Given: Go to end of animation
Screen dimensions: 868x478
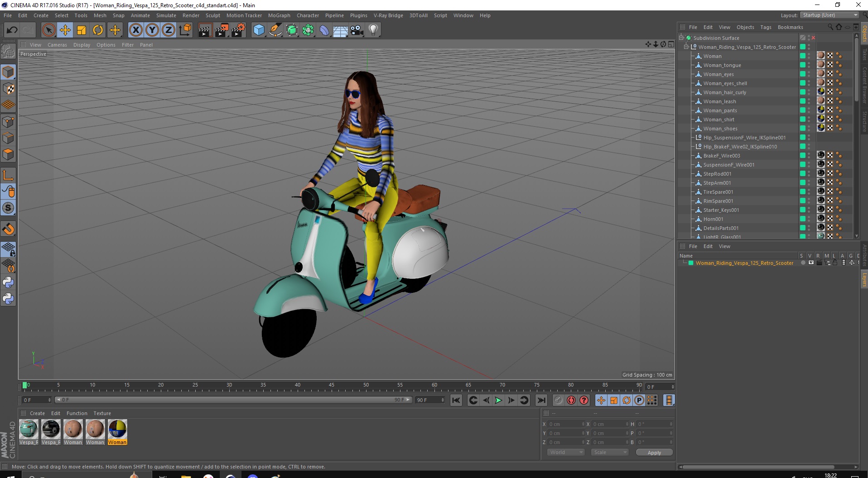Looking at the screenshot, I should (x=541, y=400).
